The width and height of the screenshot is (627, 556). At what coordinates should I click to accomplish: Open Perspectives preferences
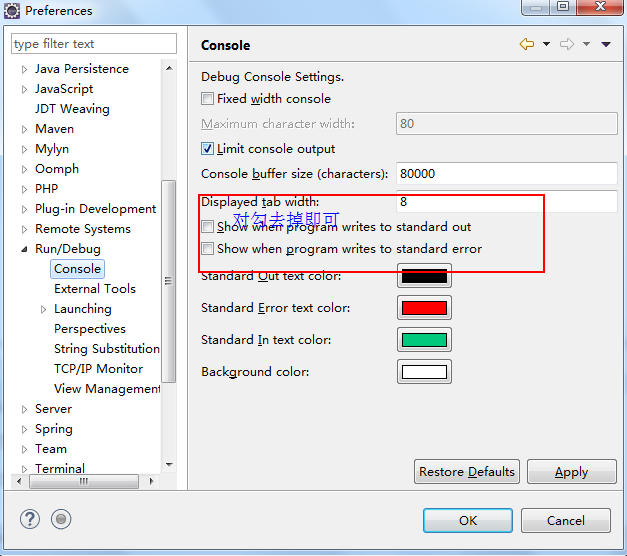click(90, 329)
